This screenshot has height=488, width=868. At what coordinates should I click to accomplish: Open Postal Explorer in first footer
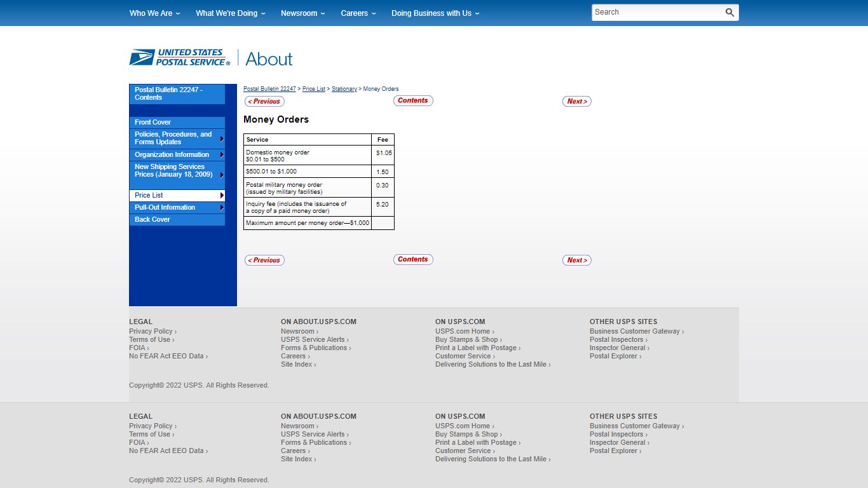click(615, 356)
